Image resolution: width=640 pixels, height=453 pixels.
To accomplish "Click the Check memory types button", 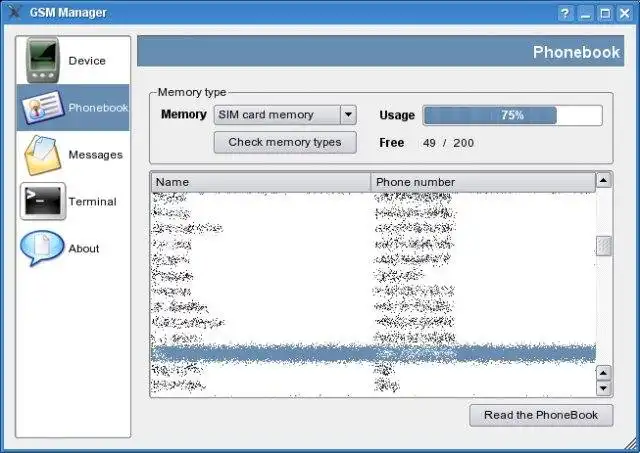I will coord(285,142).
